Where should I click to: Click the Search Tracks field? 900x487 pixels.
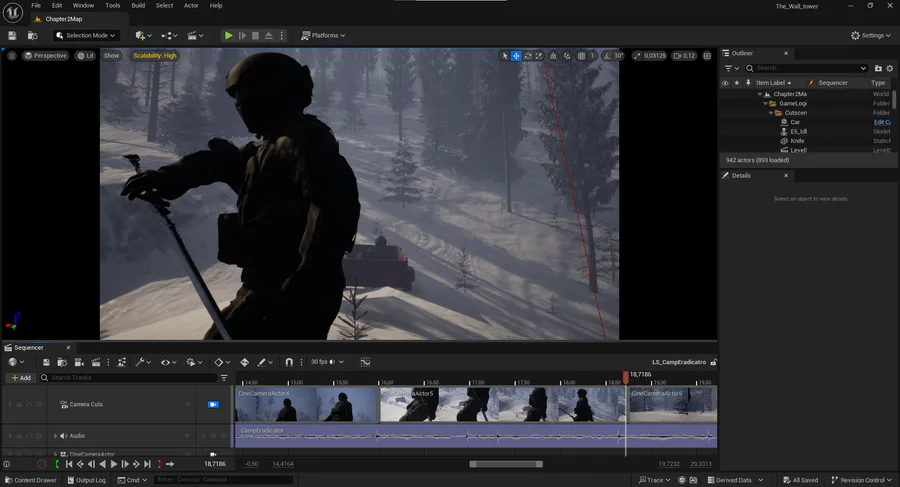[x=129, y=378]
